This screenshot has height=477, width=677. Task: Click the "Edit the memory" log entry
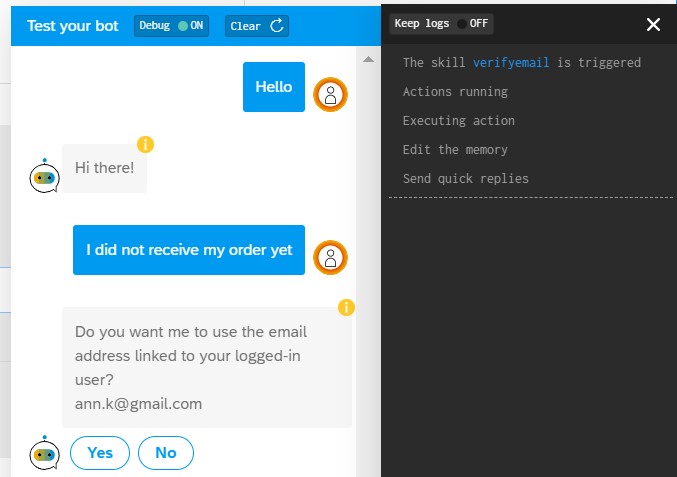pos(455,150)
